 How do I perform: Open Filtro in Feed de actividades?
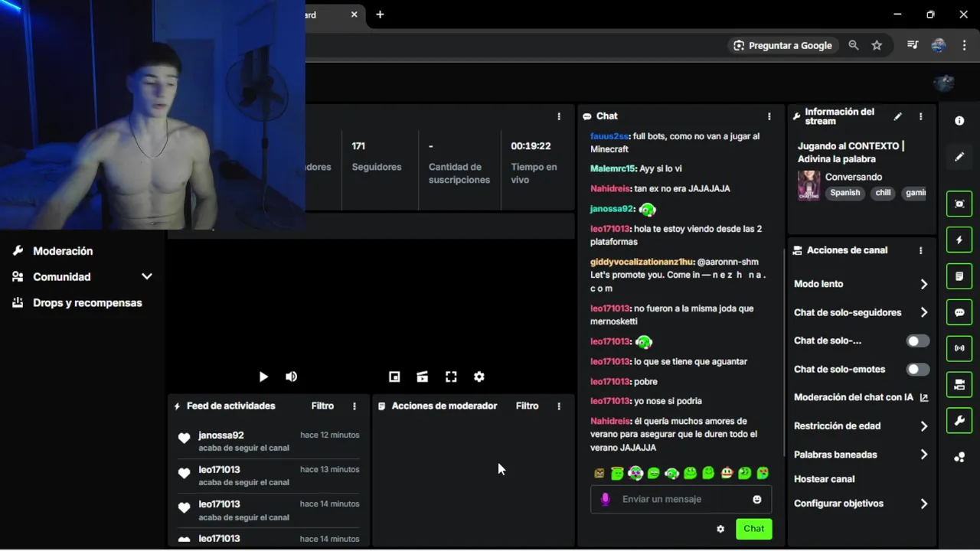tap(322, 406)
